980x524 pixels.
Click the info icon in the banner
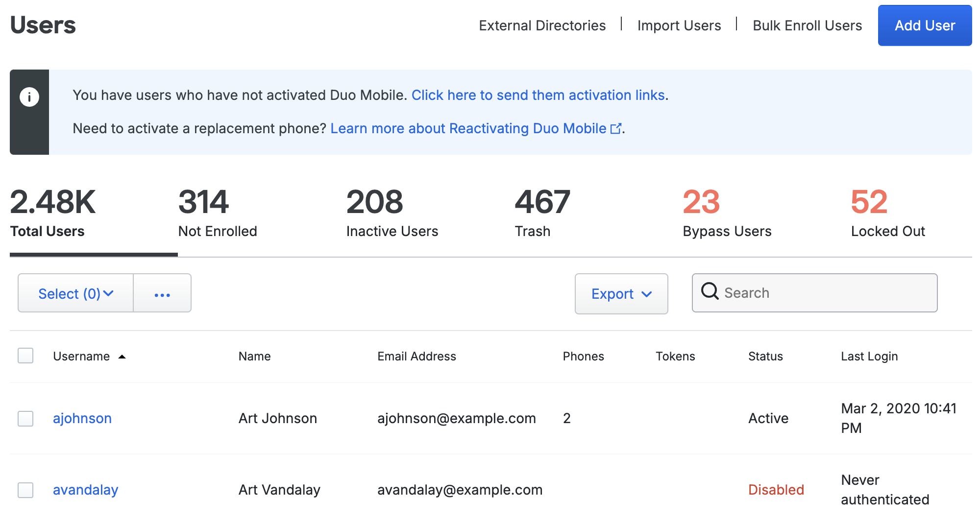(x=29, y=97)
